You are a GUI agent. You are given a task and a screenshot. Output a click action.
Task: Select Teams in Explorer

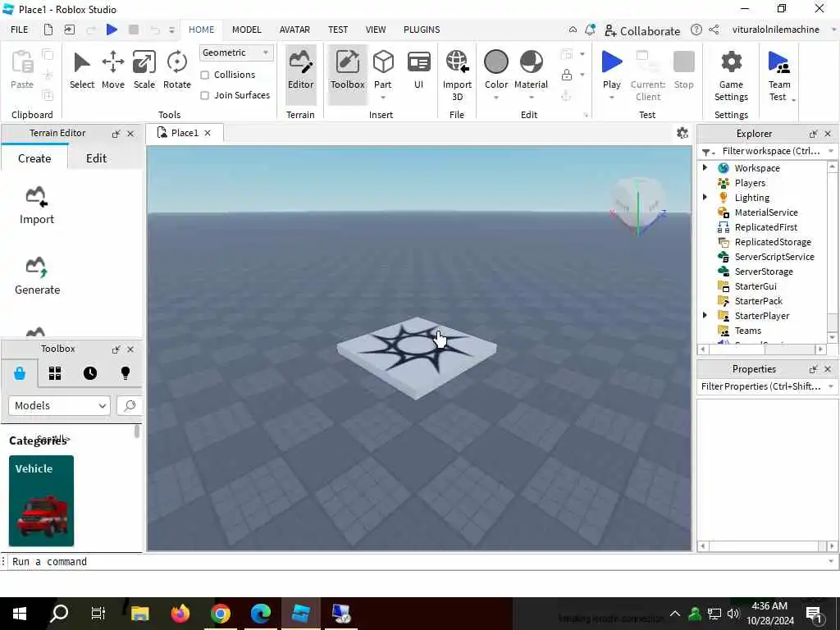(747, 331)
